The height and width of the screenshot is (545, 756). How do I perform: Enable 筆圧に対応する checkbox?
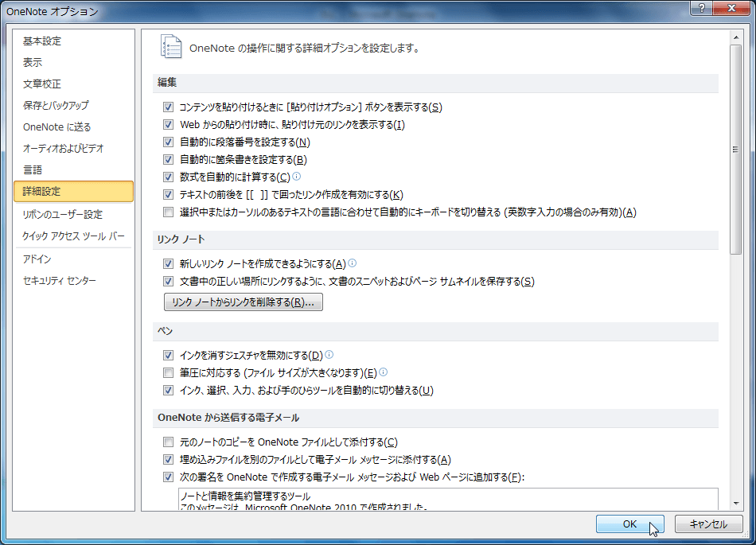[x=168, y=372]
